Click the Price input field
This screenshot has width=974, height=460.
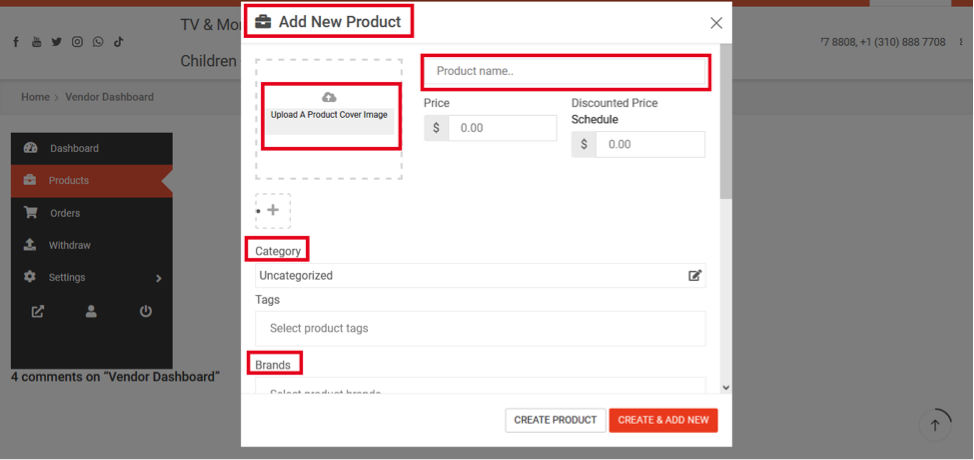click(503, 128)
